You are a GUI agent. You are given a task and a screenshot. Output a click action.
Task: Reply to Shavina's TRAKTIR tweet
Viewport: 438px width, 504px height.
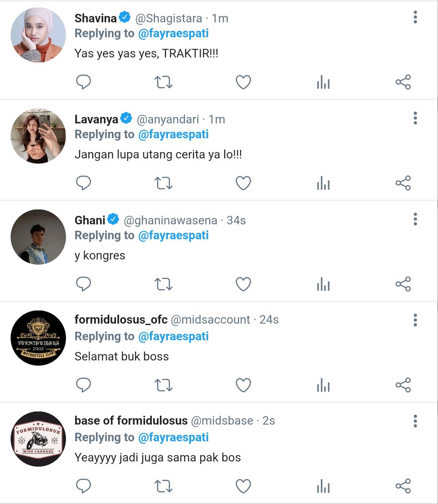coord(84,82)
